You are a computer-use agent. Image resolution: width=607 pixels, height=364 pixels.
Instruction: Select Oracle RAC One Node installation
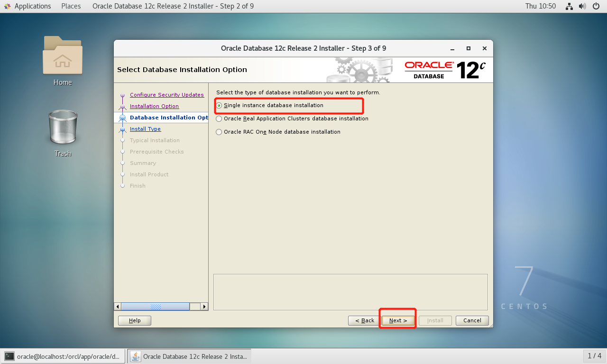[278, 132]
